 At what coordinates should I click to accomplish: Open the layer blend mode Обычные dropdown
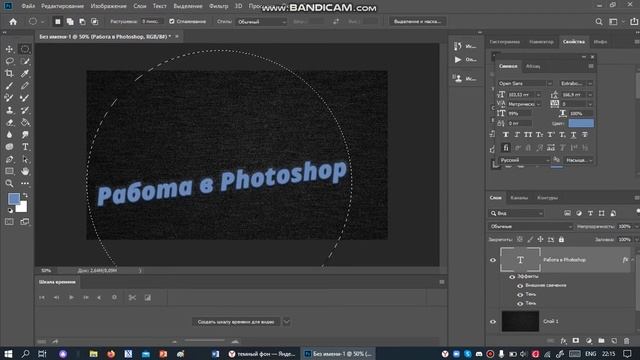click(530, 227)
